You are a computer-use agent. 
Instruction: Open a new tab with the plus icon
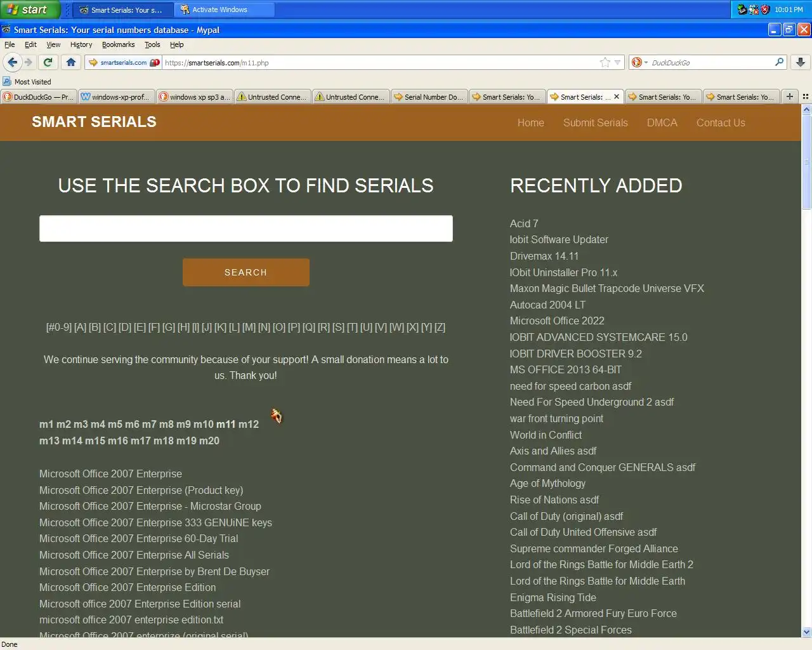tap(790, 96)
